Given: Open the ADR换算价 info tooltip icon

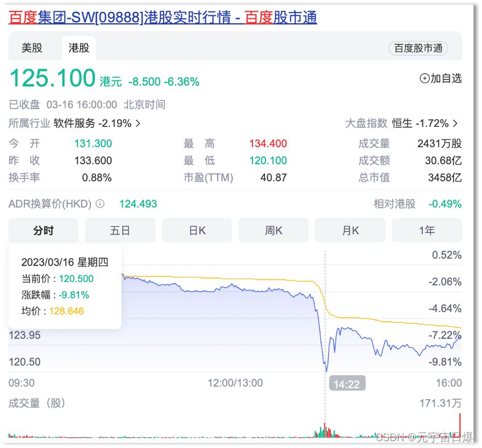Looking at the screenshot, I should coord(101,203).
